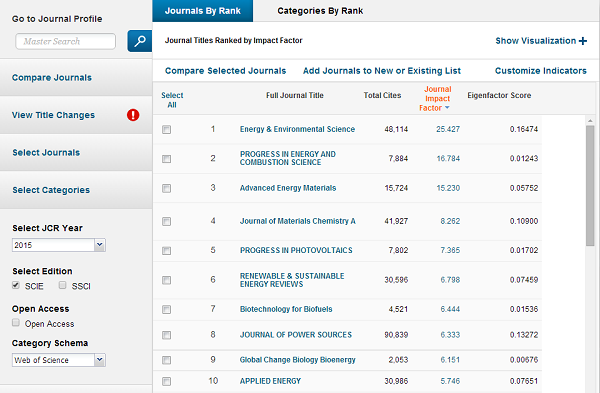Uncheck the SCIE edition checkbox
Screen dimensions: 600x393
pos(16,285)
